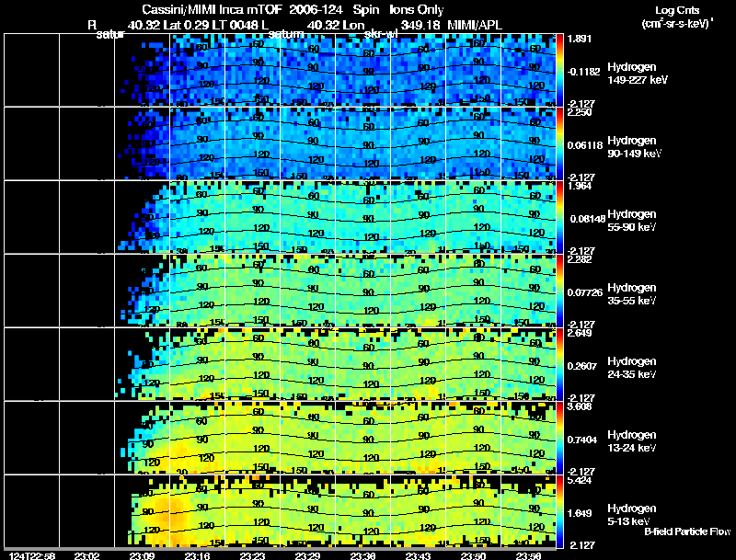Click the bottom panel 5-13 keV spectrogram
The width and height of the screenshot is (736, 560).
(x=280, y=511)
